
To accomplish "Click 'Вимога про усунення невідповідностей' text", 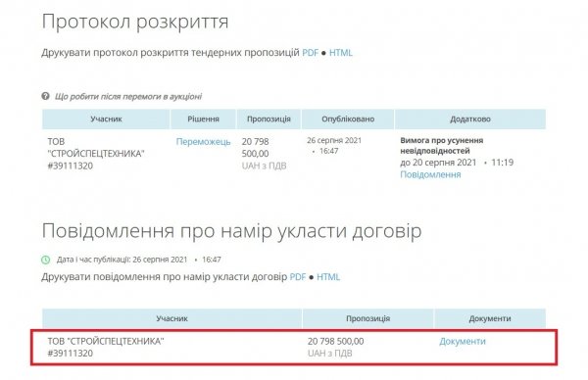I will (442, 145).
